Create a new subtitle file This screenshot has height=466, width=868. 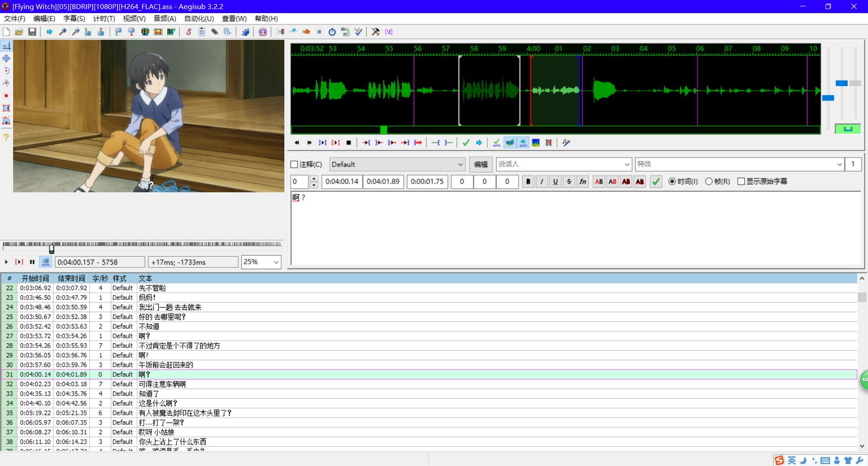(6, 32)
